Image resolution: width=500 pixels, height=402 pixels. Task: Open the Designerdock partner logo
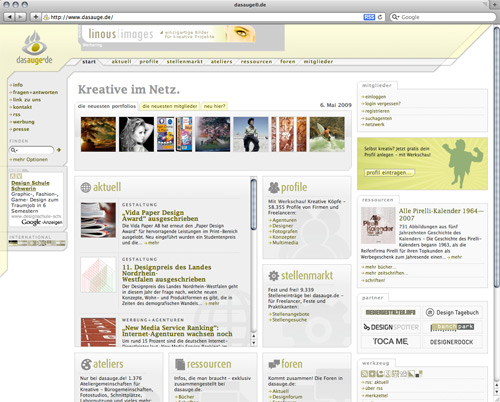coord(451,342)
